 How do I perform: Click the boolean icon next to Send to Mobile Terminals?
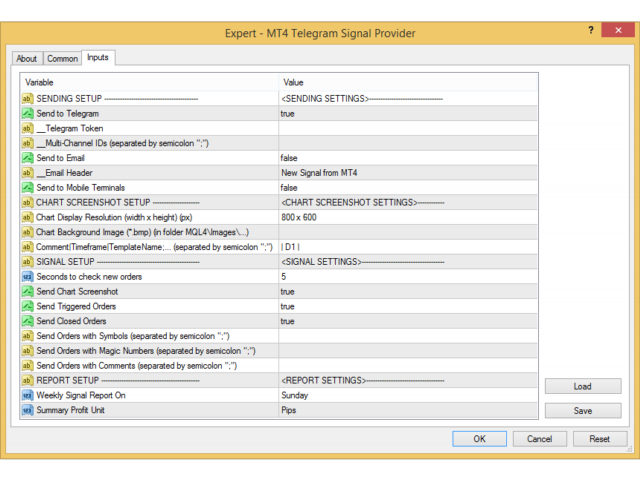(27, 188)
